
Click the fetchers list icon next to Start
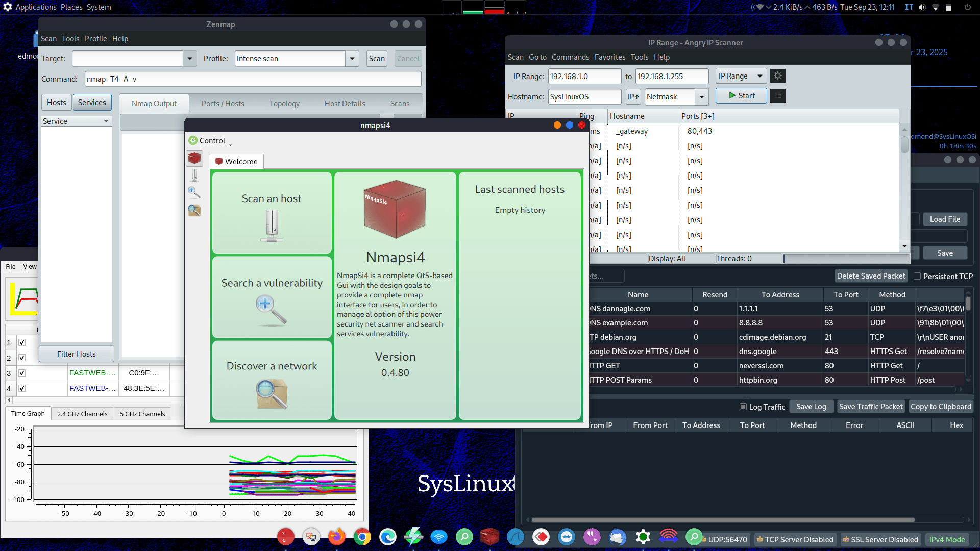(x=777, y=96)
